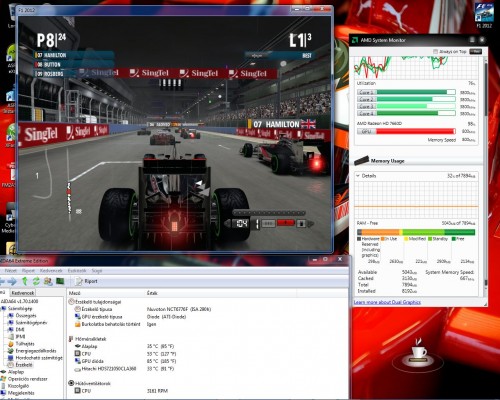Collapse the Details section in Memory Usage
The height and width of the screenshot is (400, 500).
[358, 176]
